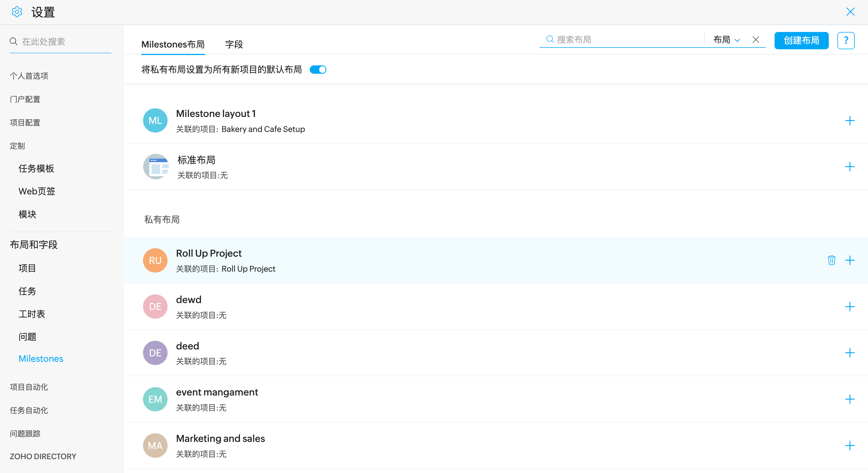Viewport: 868px width, 473px height.
Task: Open the 布局 filter dropdown
Action: (x=726, y=40)
